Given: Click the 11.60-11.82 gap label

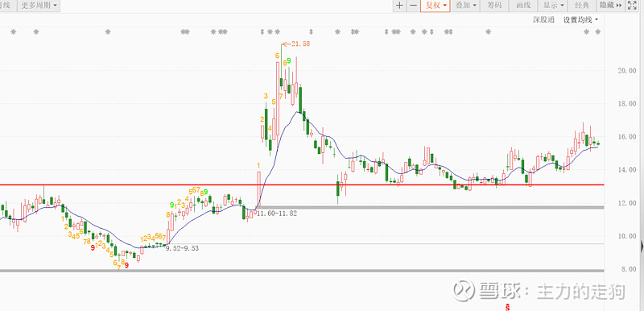Looking at the screenshot, I should pos(276,214).
